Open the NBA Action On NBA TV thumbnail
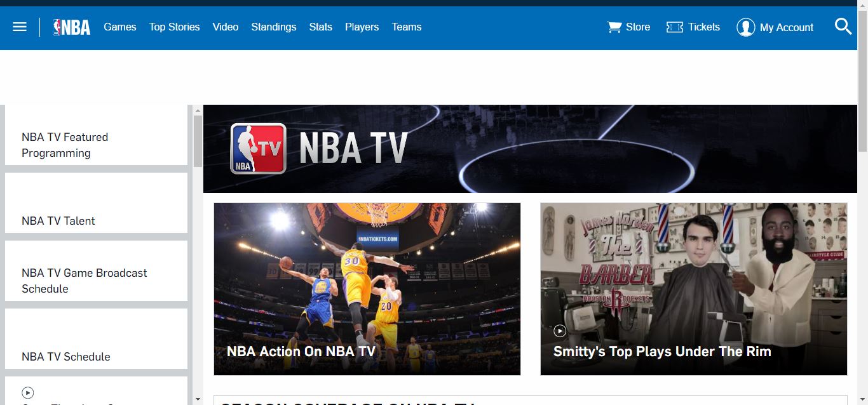 point(367,289)
